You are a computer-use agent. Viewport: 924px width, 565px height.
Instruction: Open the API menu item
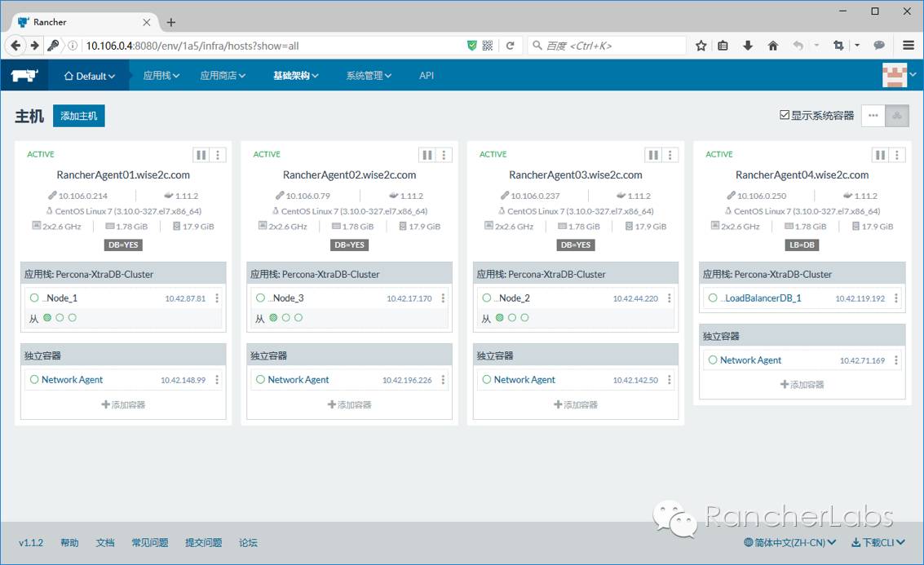pos(426,75)
